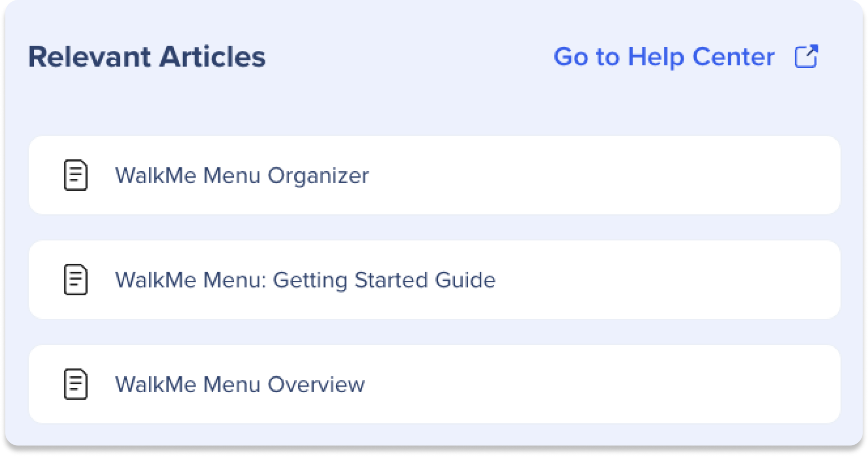Click the document icon beside WalkMe Menu: Getting Started Guide
The image size is (868, 456).
click(x=75, y=279)
